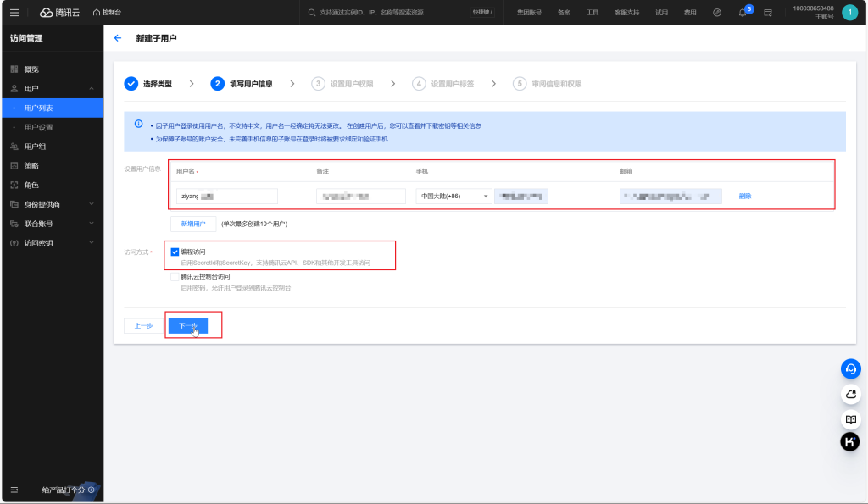Click the floating cloud icon button
868x504 pixels.
click(850, 394)
